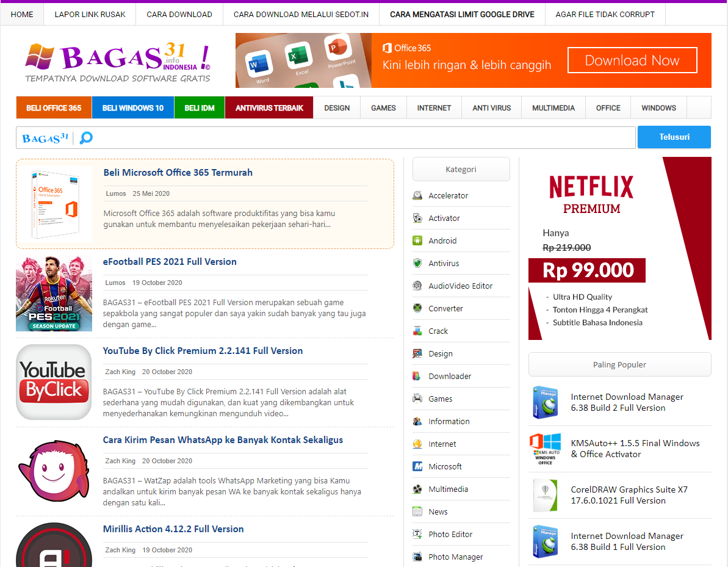The width and height of the screenshot is (728, 567).
Task: Open the GAMES category tab
Action: pos(383,108)
